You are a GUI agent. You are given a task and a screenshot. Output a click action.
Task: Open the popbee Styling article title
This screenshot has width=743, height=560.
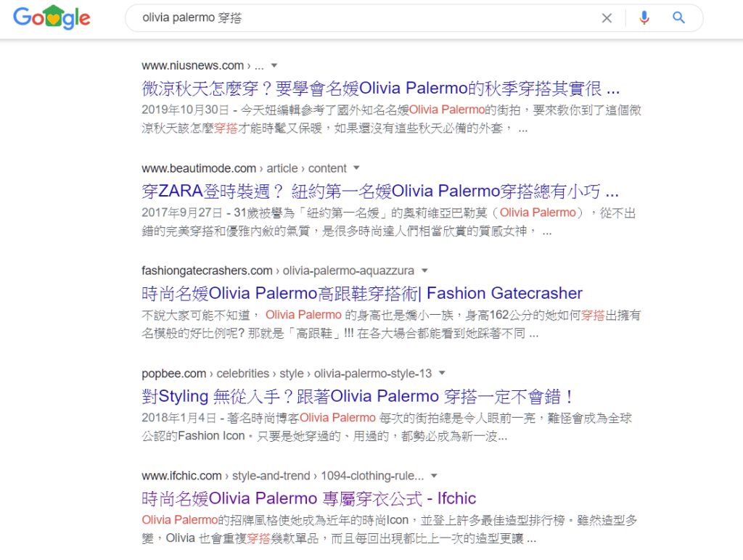click(x=358, y=397)
